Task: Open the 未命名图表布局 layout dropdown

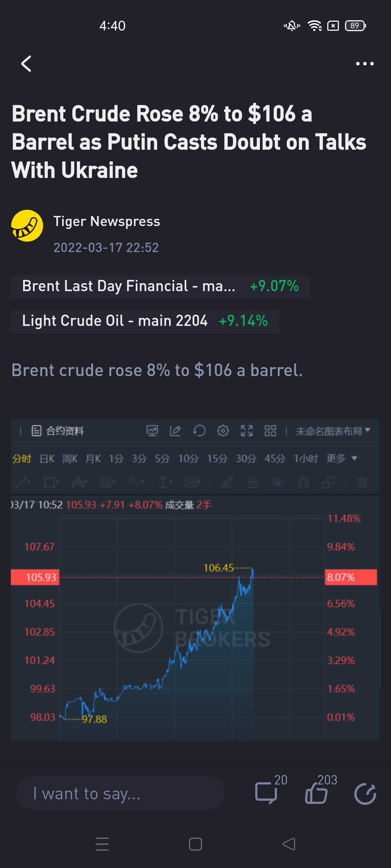Action: tap(333, 431)
